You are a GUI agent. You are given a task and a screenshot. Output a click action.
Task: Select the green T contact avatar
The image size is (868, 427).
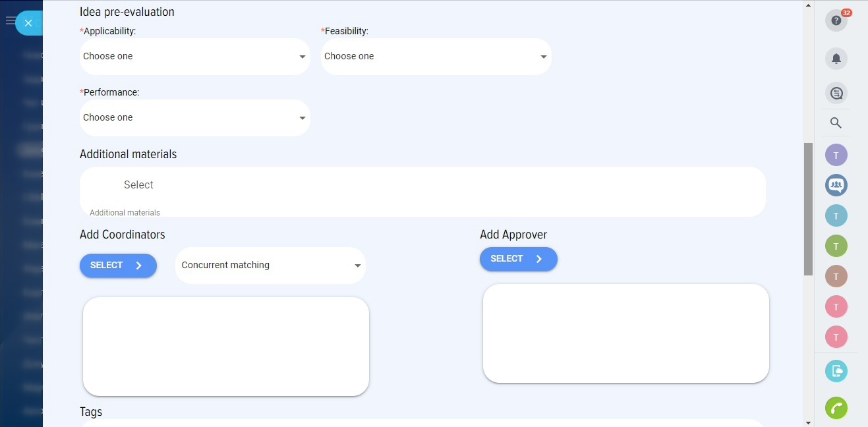[836, 246]
